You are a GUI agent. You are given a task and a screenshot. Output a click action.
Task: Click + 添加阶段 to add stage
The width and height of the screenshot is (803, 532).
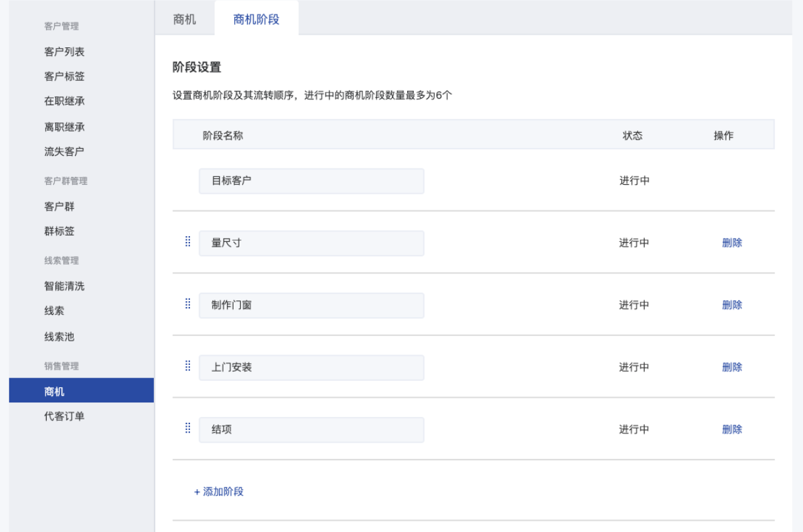point(219,492)
